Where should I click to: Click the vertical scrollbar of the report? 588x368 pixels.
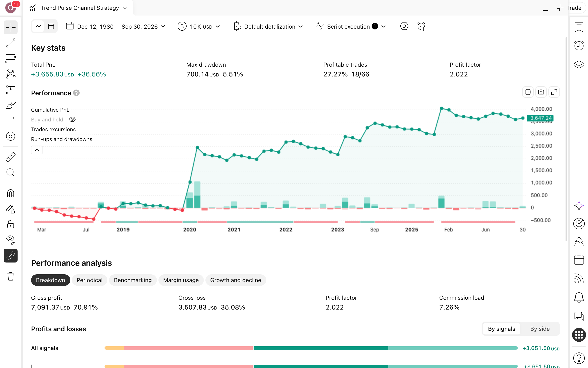point(566,139)
